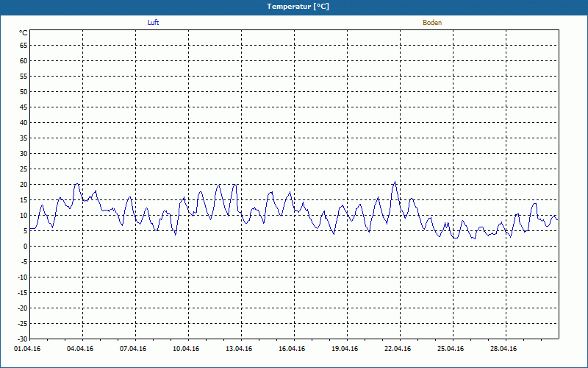Click the 65 value on temperature axis
Image resolution: width=588 pixels, height=368 pixels.
[x=24, y=46]
